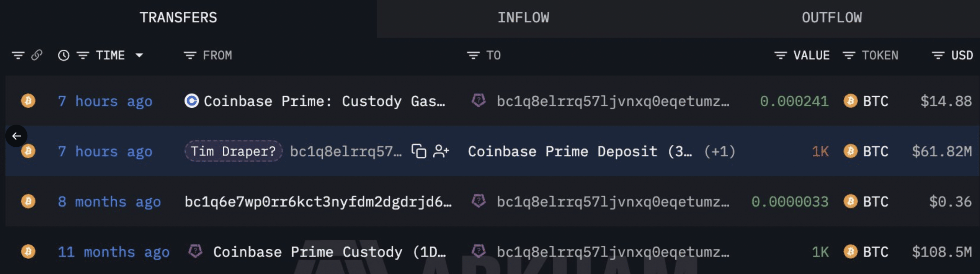Open the Tim Draper? entity label
Viewport: 980px width, 274px height.
click(234, 151)
